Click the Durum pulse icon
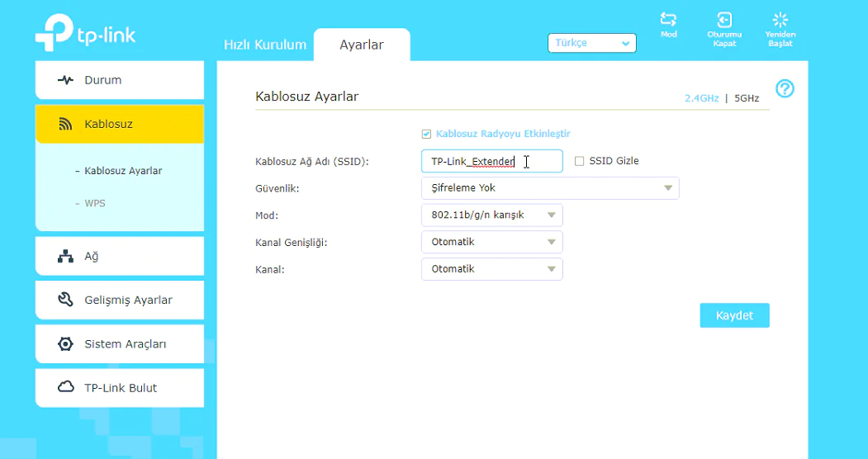868x459 pixels. tap(65, 80)
